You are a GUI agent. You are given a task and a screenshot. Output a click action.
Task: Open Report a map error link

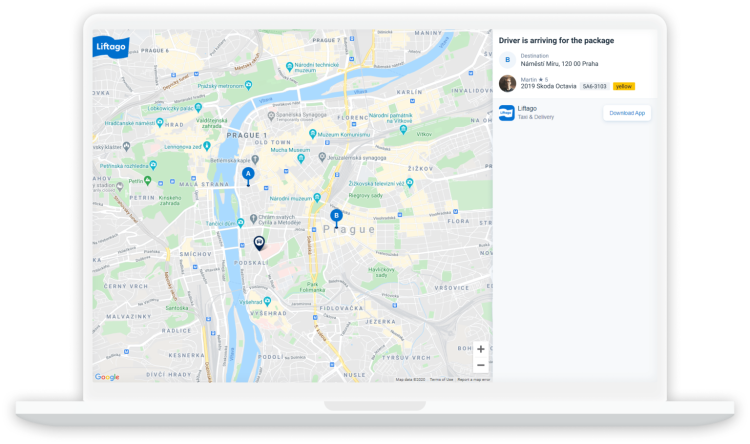(x=474, y=379)
